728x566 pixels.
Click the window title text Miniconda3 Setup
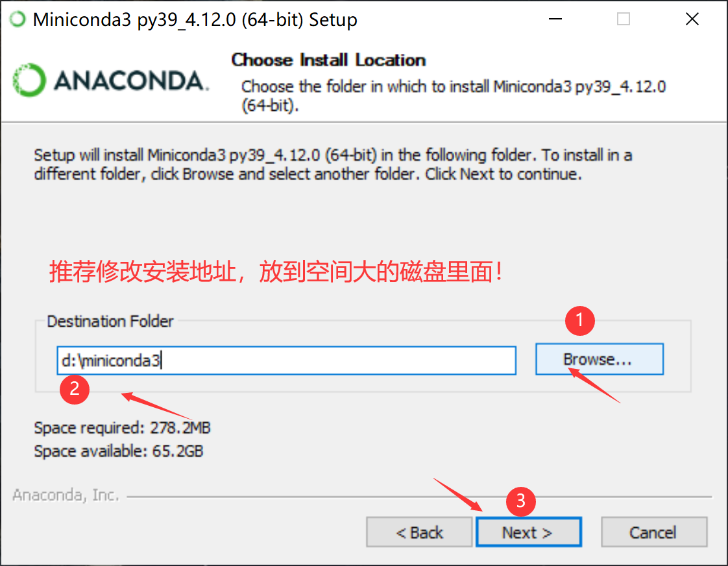[x=195, y=19]
